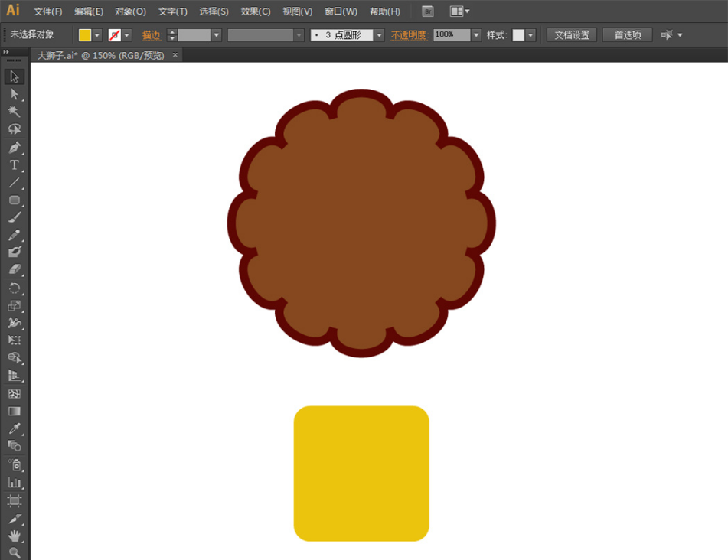Open the fill color dropdown arrow
728x560 pixels.
point(97,35)
